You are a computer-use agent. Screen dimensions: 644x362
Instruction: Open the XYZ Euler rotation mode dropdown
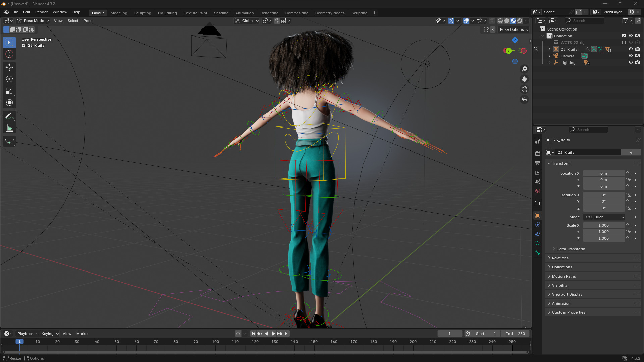click(604, 217)
